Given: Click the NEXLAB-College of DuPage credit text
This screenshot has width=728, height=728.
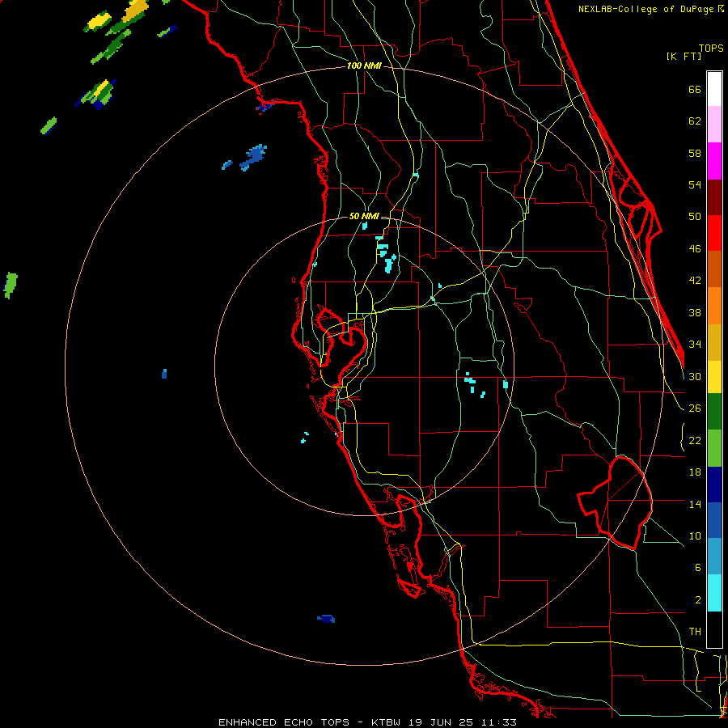Looking at the screenshot, I should click(x=650, y=9).
